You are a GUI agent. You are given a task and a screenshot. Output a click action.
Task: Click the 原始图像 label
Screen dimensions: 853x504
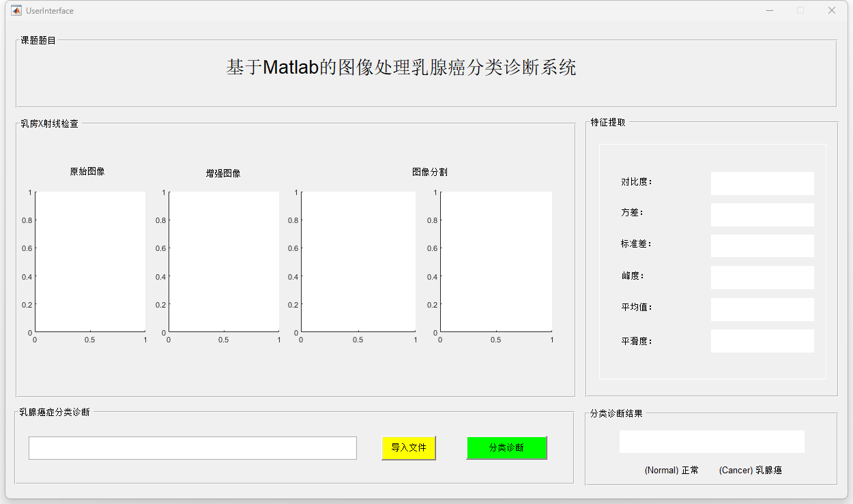87,171
